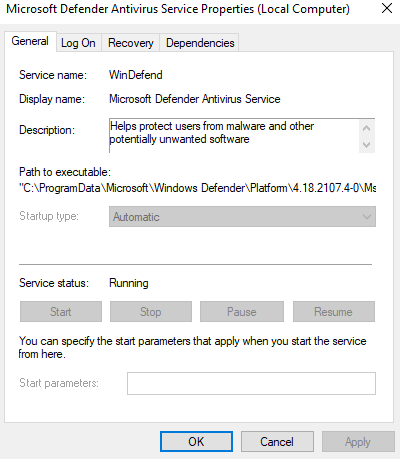The width and height of the screenshot is (400, 459).
Task: Switch to the General tab
Action: [x=30, y=41]
